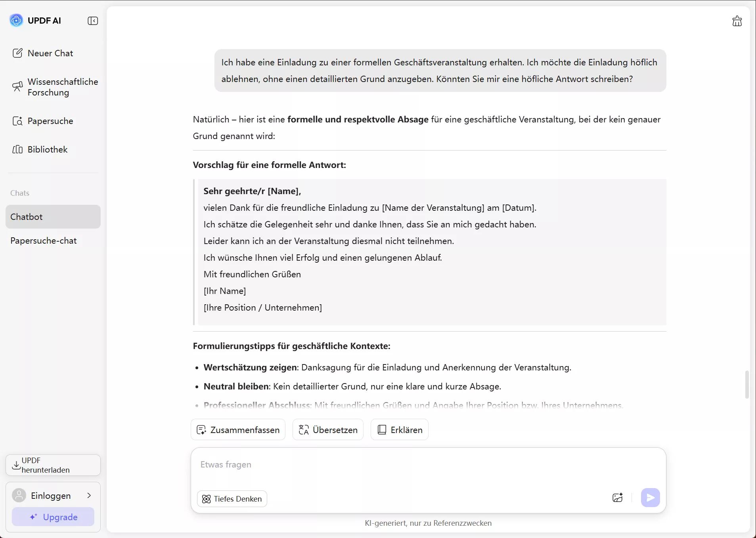Collapse the sidebar with the chevron
Screen dimensions: 756x538
click(x=93, y=21)
